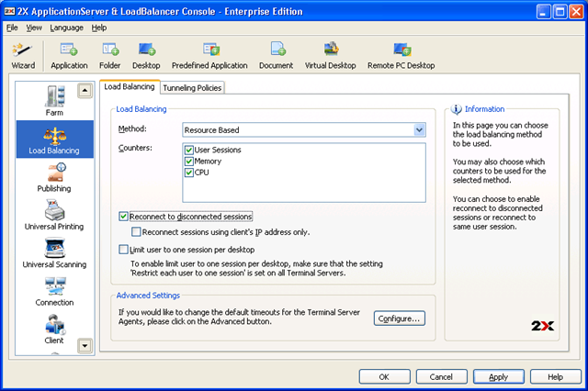Click the Help button at bottom
Image resolution: width=588 pixels, height=391 pixels.
(x=555, y=376)
